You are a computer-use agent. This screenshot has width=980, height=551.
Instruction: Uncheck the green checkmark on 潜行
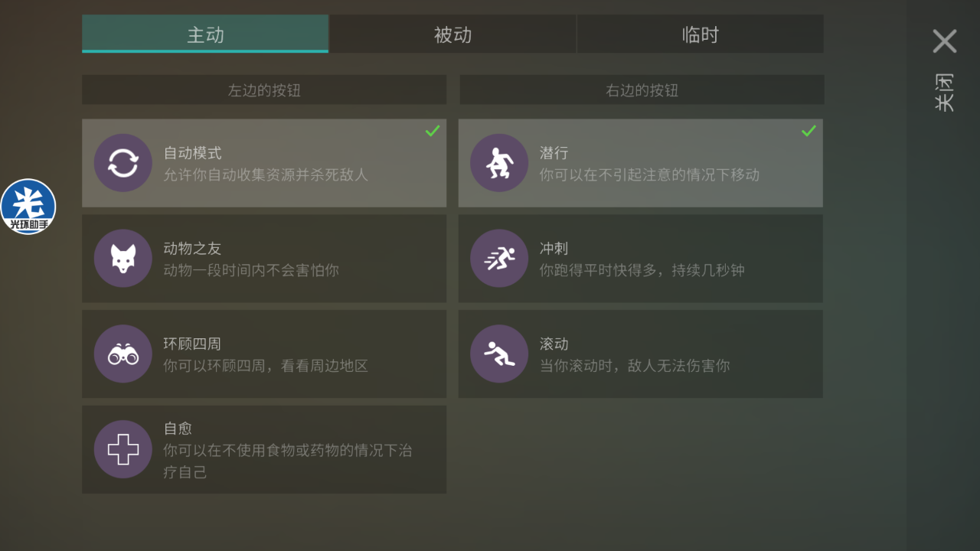(x=808, y=131)
